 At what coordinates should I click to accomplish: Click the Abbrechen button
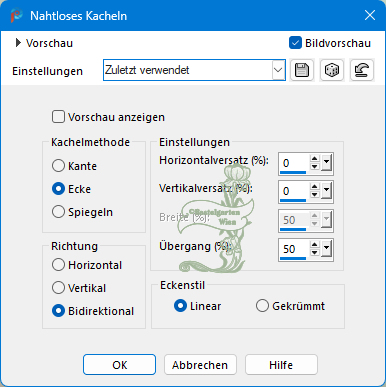tap(200, 365)
